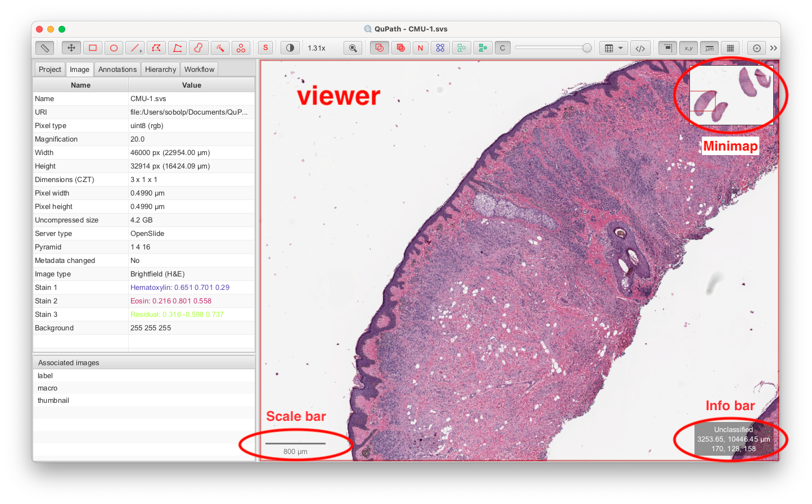Image resolution: width=812 pixels, height=504 pixels.
Task: Open the script editor
Action: tap(640, 48)
